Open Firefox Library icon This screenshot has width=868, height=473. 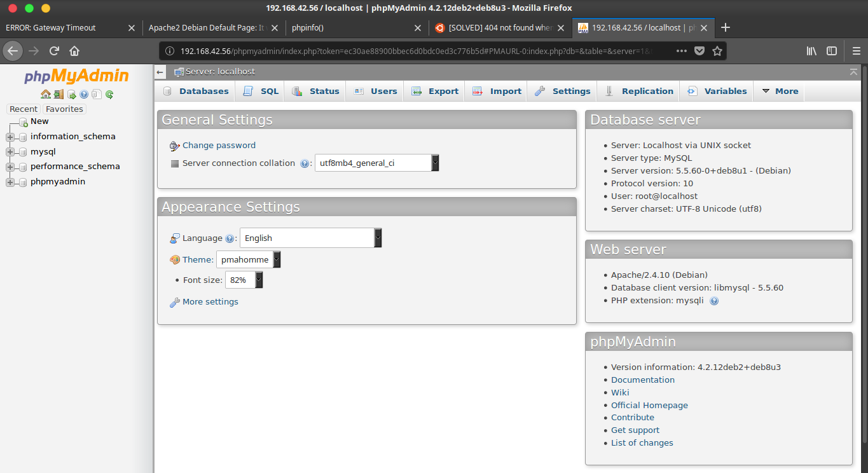[811, 51]
